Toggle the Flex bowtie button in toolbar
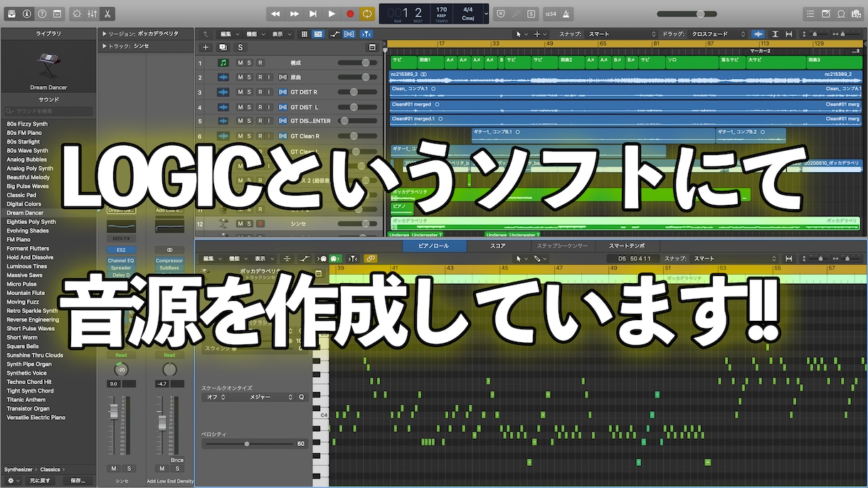The image size is (868, 488). coord(349,33)
